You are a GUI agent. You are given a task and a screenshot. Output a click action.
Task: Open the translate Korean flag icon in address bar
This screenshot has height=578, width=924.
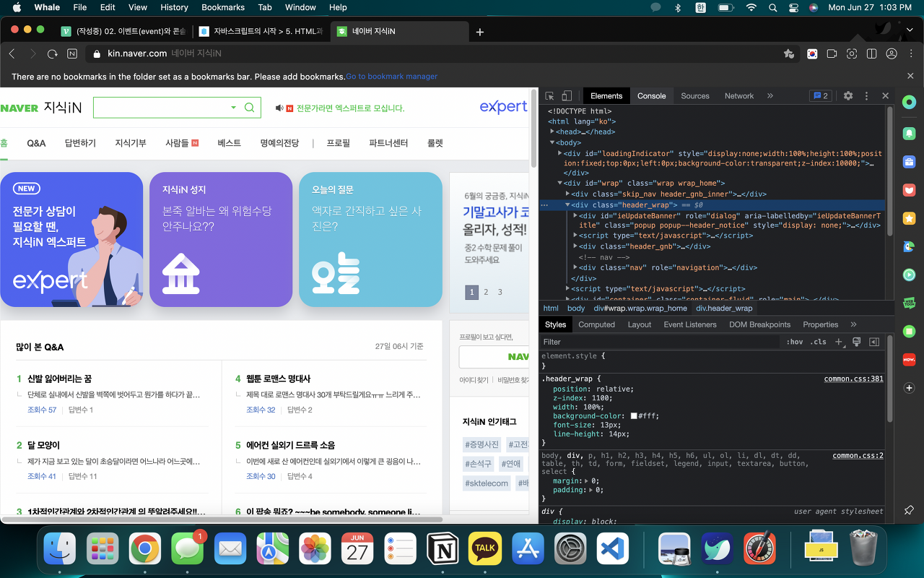click(x=812, y=53)
